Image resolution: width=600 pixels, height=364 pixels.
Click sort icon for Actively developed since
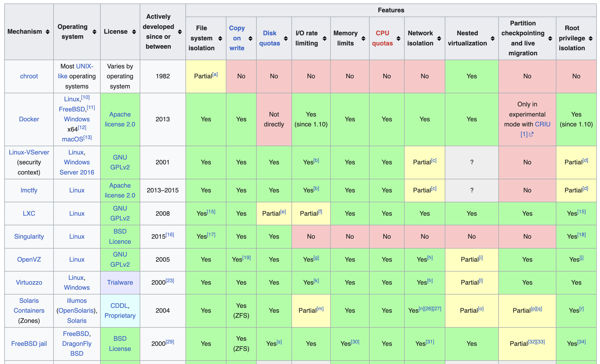coord(180,32)
